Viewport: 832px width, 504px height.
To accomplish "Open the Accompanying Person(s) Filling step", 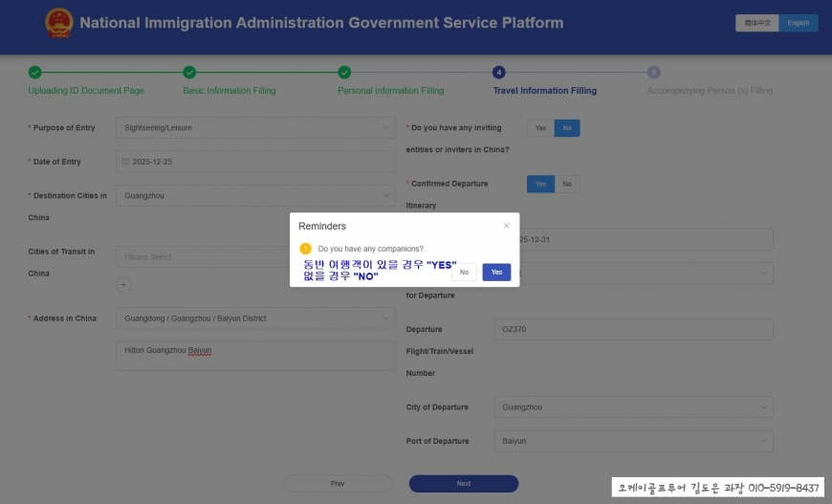I will point(710,91).
